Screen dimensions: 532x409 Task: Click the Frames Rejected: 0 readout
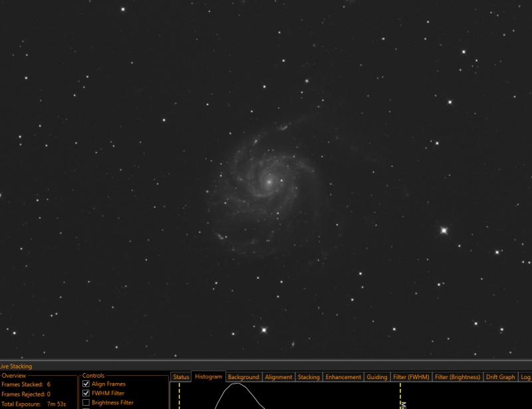click(x=26, y=394)
